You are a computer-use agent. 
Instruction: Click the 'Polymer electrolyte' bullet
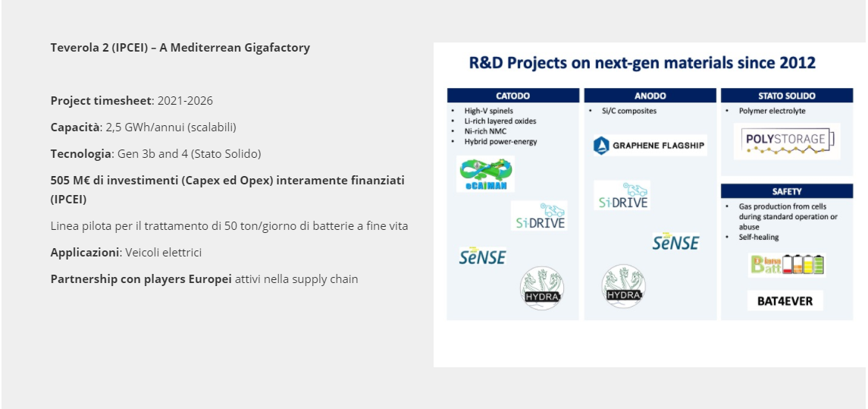772,111
